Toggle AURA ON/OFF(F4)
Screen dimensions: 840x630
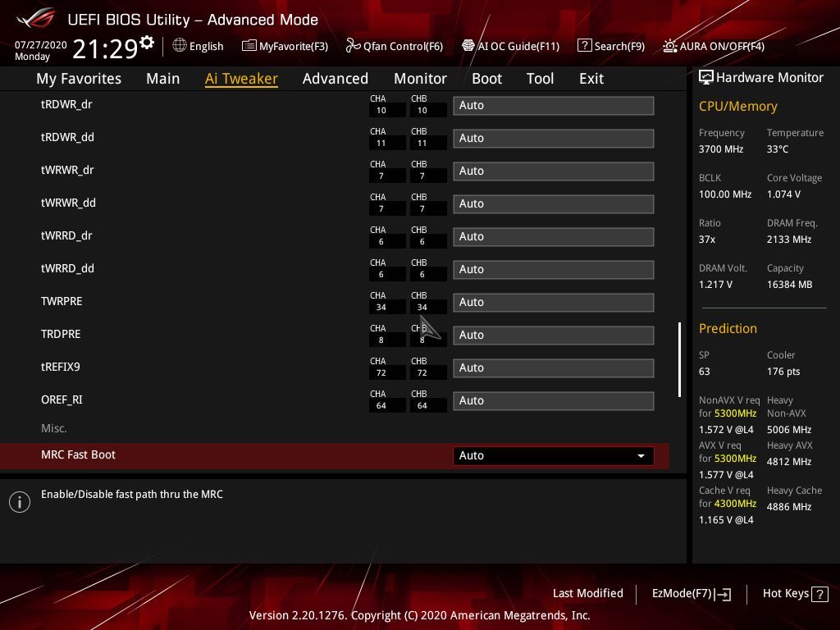coord(714,46)
